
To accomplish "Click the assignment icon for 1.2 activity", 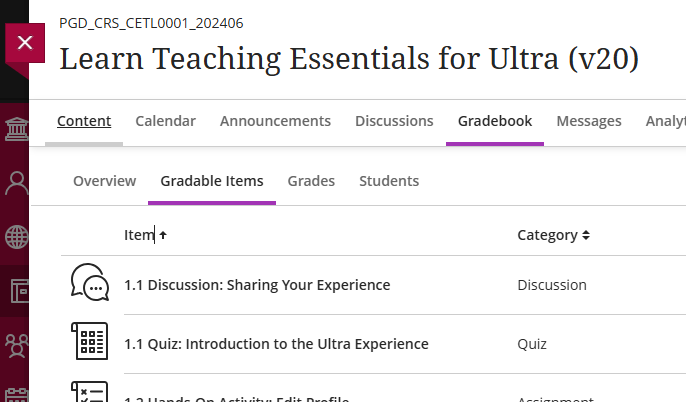I will click(x=90, y=392).
